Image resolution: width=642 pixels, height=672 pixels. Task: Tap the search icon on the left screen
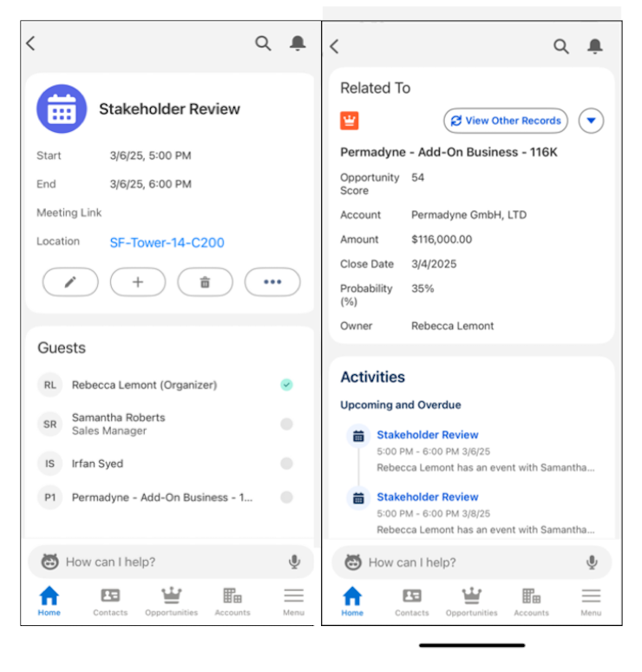[x=263, y=43]
